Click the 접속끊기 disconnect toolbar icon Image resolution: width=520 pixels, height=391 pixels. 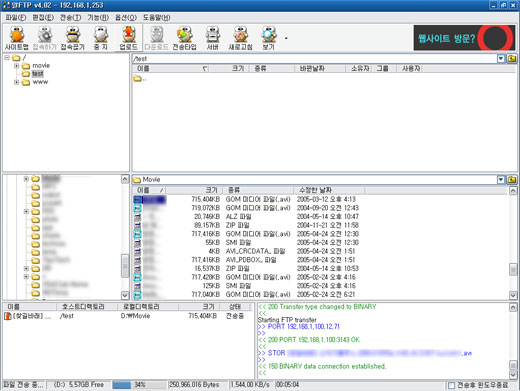(x=72, y=38)
